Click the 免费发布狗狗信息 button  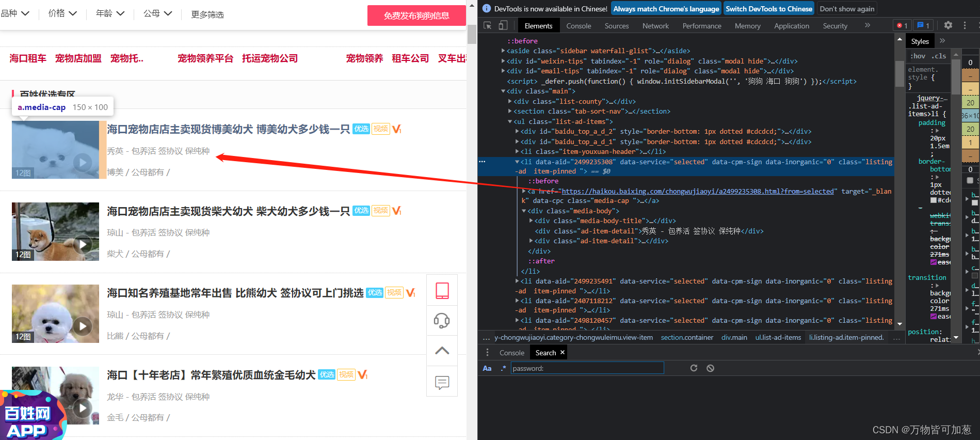pyautogui.click(x=416, y=15)
